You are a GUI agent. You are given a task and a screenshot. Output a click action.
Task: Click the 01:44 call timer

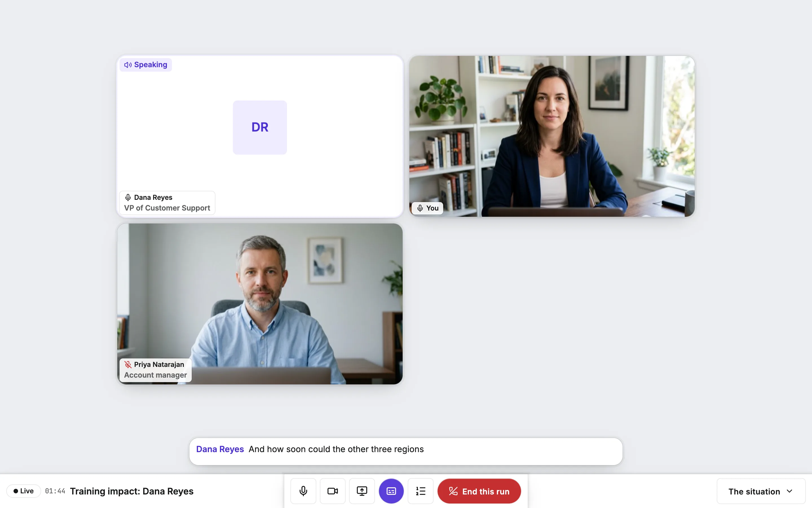click(55, 491)
